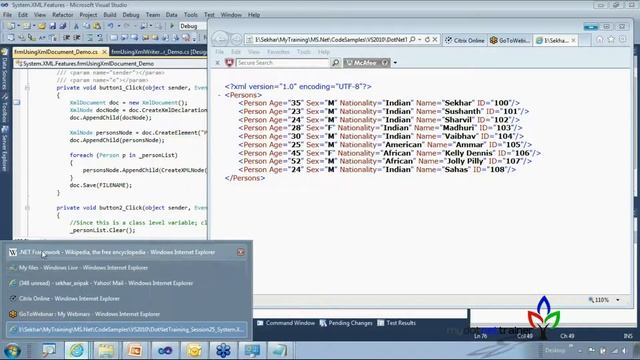Click the address bar search magnifier icon
The width and height of the screenshot is (640, 360).
412,40
